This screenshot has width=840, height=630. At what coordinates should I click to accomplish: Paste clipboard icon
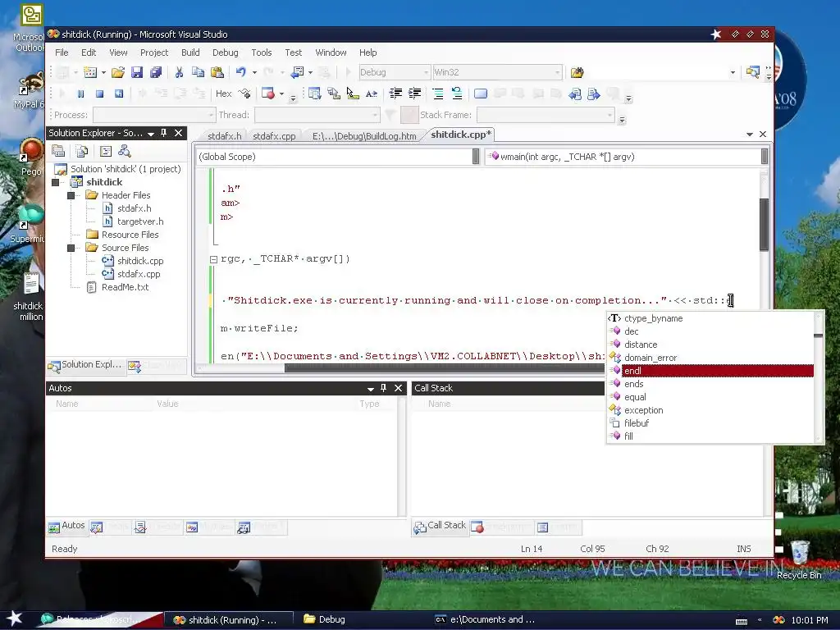tap(217, 72)
